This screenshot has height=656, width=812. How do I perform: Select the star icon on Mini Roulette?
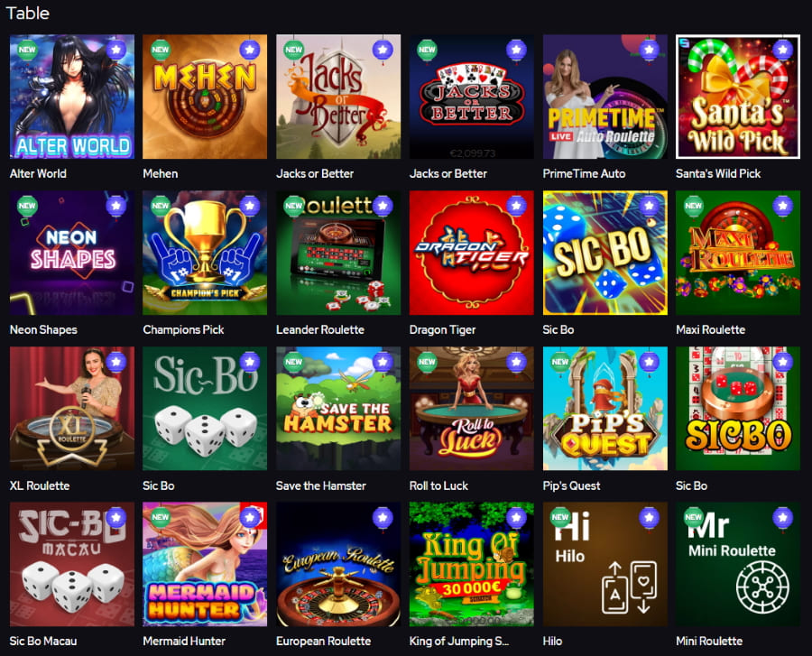[x=782, y=517]
